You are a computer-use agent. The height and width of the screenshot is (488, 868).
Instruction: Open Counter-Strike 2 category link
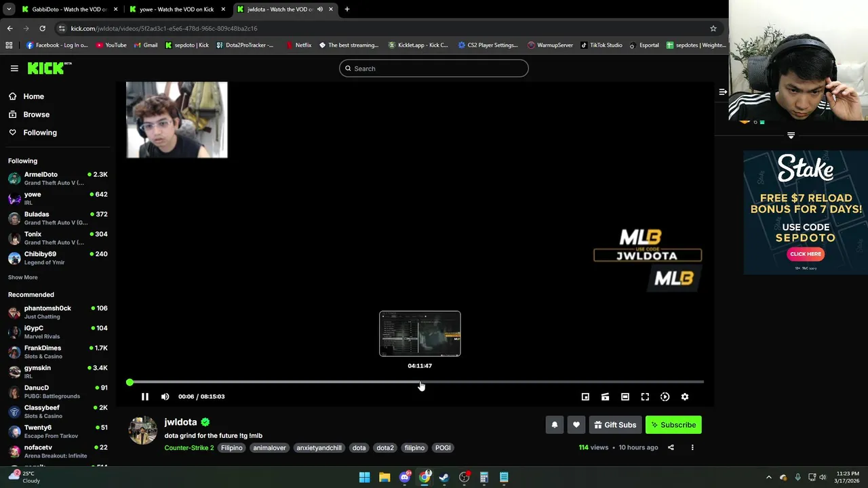click(189, 448)
